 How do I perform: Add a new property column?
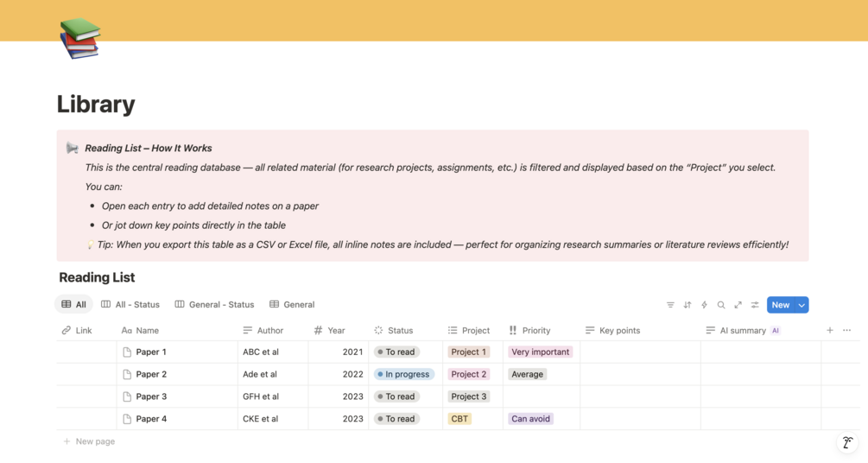[830, 330]
